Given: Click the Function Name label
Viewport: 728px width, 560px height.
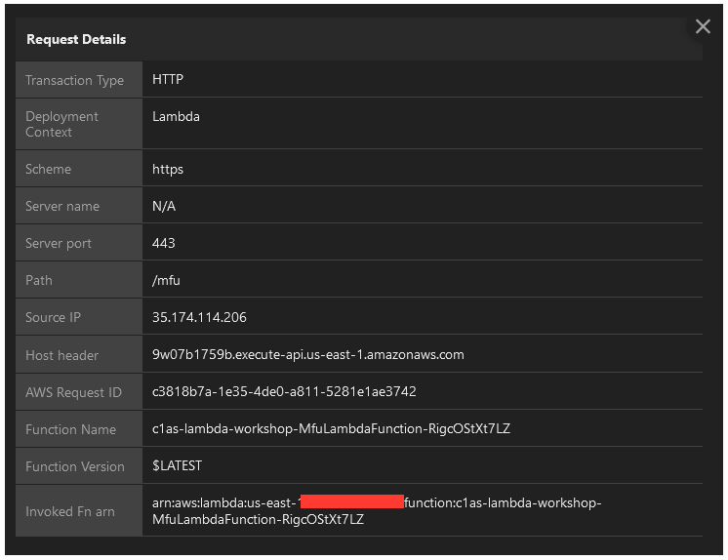Looking at the screenshot, I should (70, 430).
